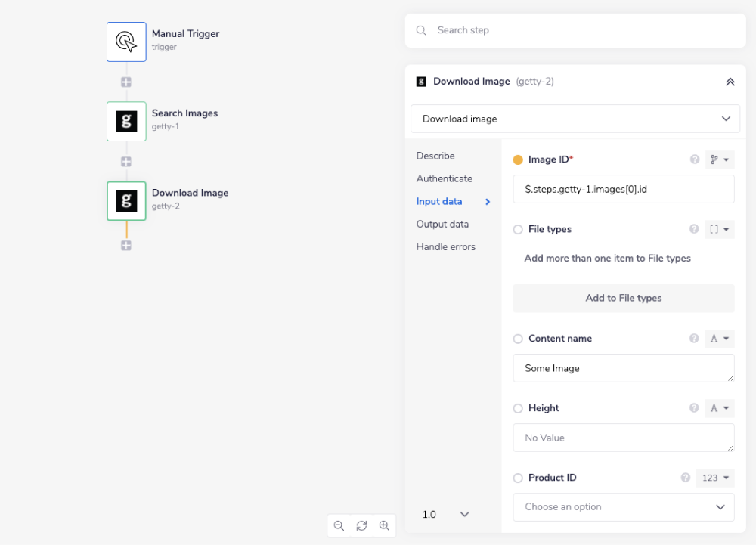
Task: Switch to the Authenticate tab
Action: [x=444, y=178]
